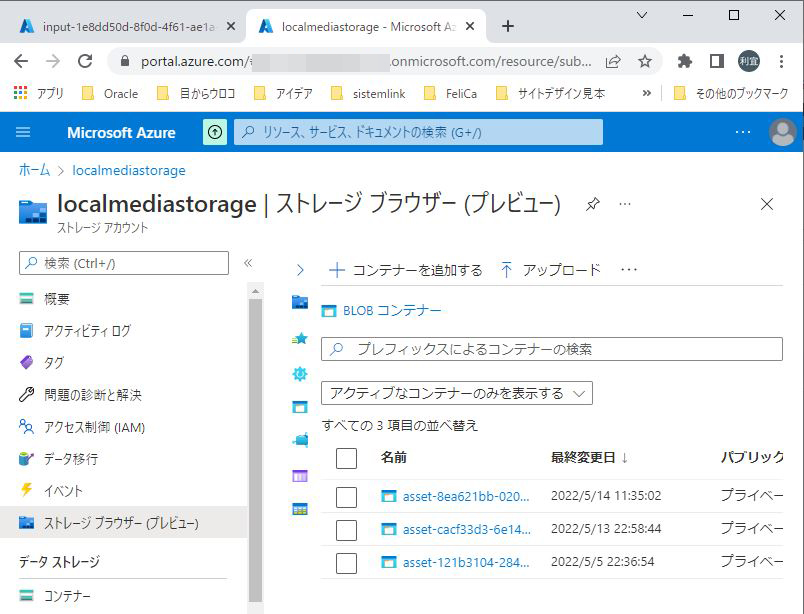Click the 2022/5/14 11:35:02 date cell

coord(606,496)
